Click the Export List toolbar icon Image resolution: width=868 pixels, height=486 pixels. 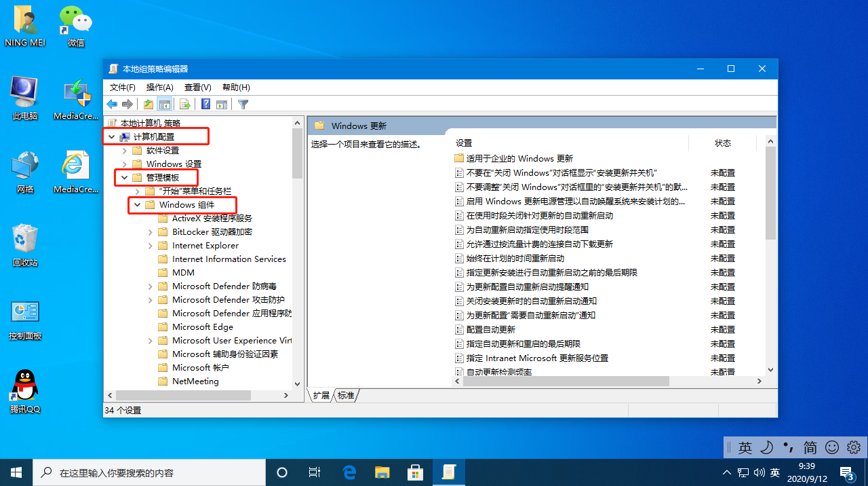click(x=184, y=104)
